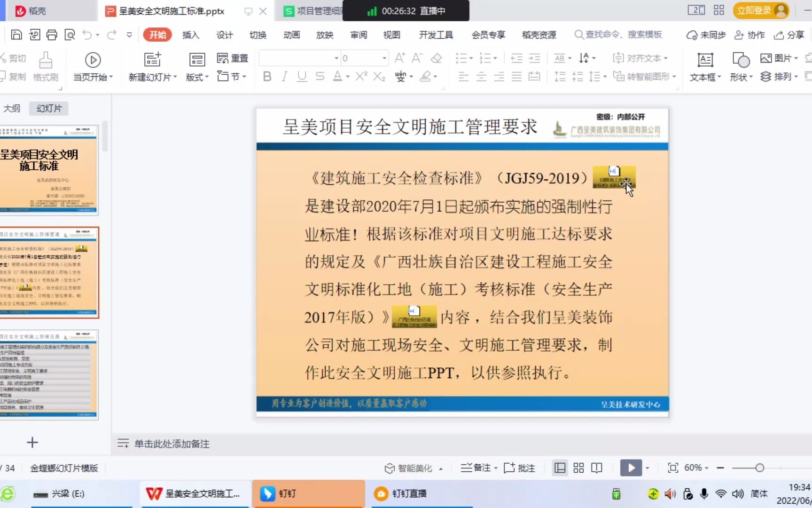Open the bullet list dropdown
The width and height of the screenshot is (812, 508).
point(471,58)
